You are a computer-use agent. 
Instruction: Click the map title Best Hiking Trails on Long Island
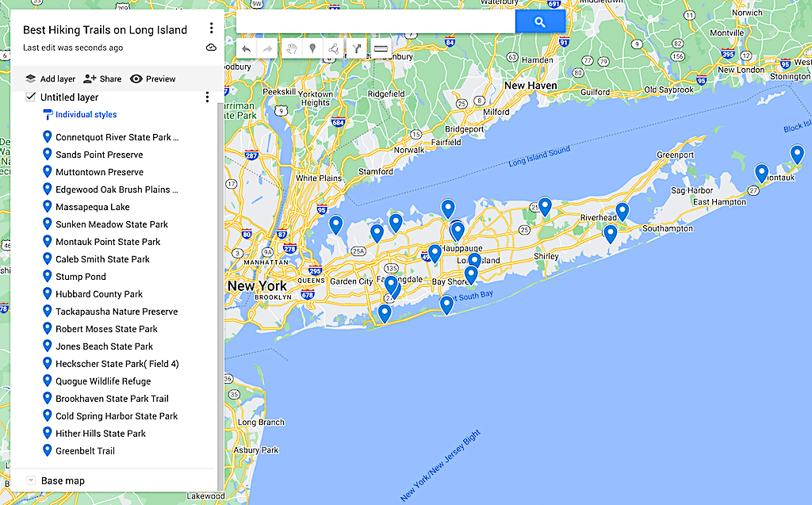(x=105, y=30)
